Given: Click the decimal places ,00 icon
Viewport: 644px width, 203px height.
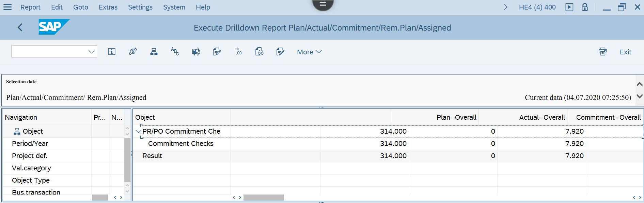Looking at the screenshot, I should [238, 52].
